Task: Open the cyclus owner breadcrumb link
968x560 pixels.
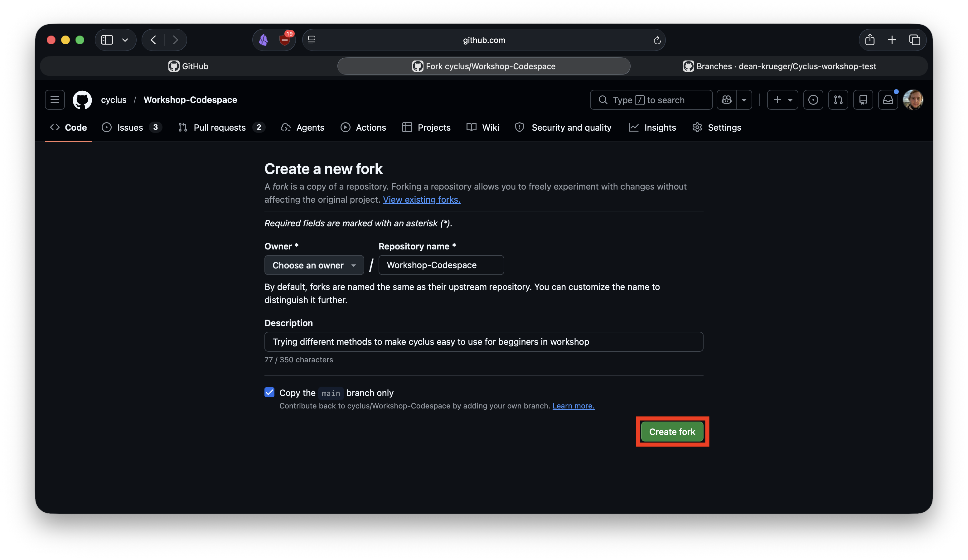Action: pos(114,100)
